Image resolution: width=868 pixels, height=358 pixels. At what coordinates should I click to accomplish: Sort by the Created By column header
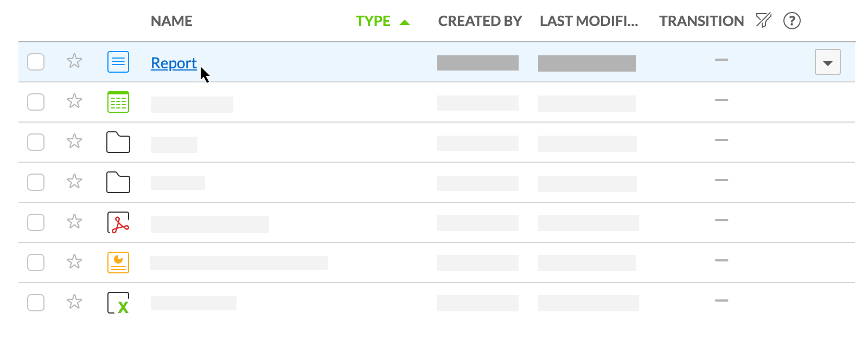[x=480, y=21]
